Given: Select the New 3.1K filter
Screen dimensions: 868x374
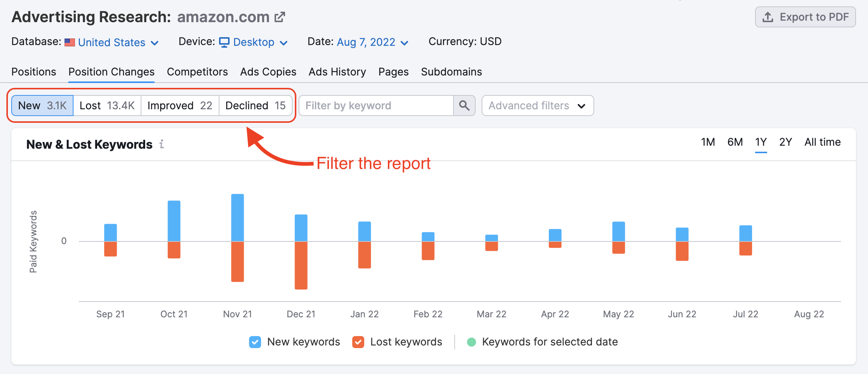Looking at the screenshot, I should coord(42,106).
